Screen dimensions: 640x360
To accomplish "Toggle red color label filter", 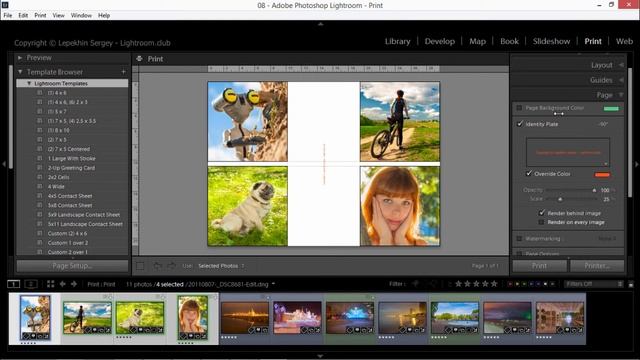I will pyautogui.click(x=509, y=284).
